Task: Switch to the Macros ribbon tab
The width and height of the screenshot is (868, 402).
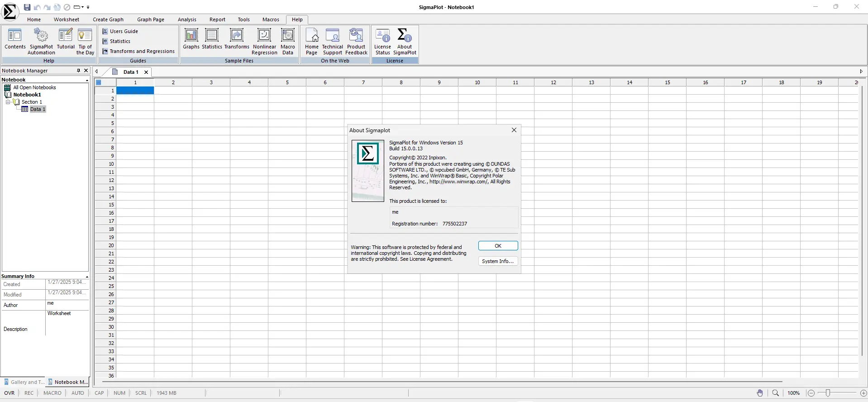Action: pyautogui.click(x=271, y=19)
